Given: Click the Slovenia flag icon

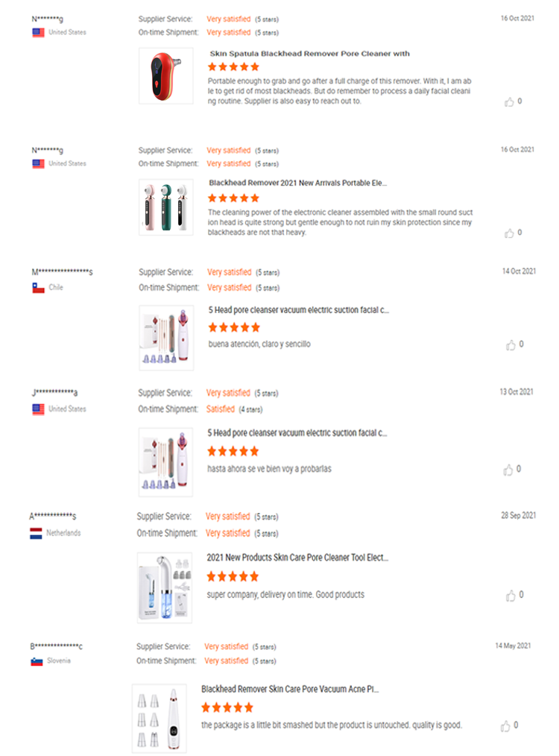Looking at the screenshot, I should [37, 661].
